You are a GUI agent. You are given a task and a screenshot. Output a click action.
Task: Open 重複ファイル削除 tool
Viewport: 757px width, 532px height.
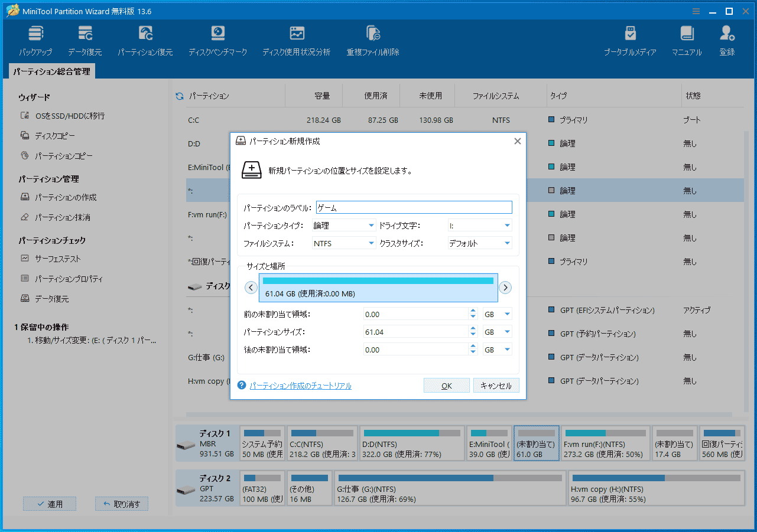(373, 41)
